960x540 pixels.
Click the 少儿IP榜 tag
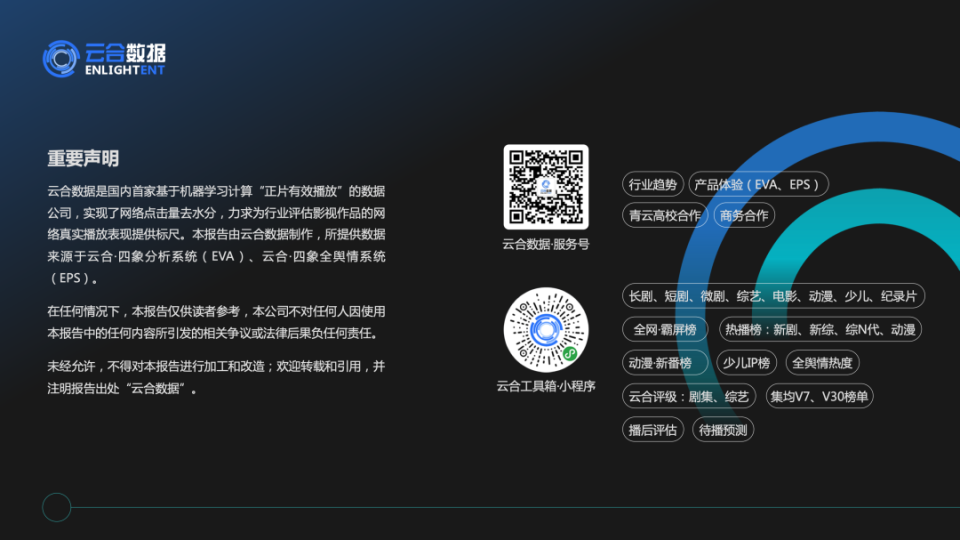tap(746, 363)
